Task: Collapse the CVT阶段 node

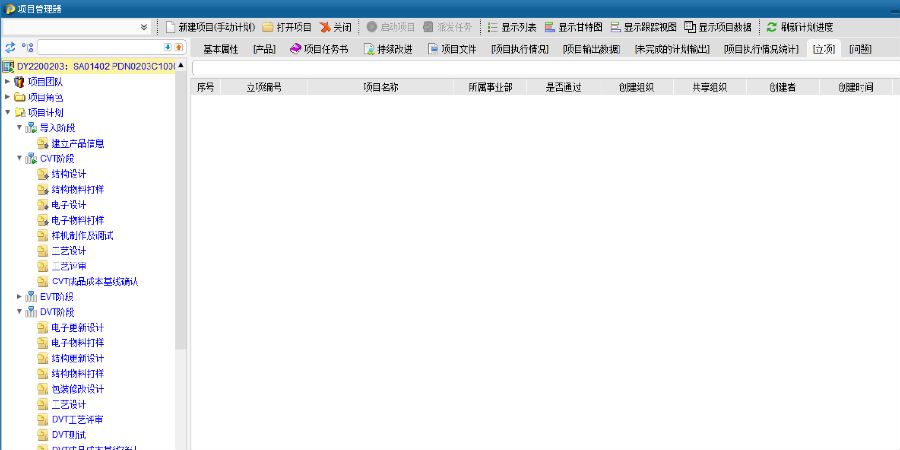Action: pos(19,158)
